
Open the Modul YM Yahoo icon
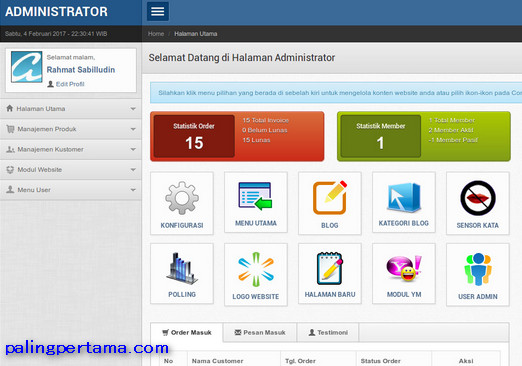(404, 268)
